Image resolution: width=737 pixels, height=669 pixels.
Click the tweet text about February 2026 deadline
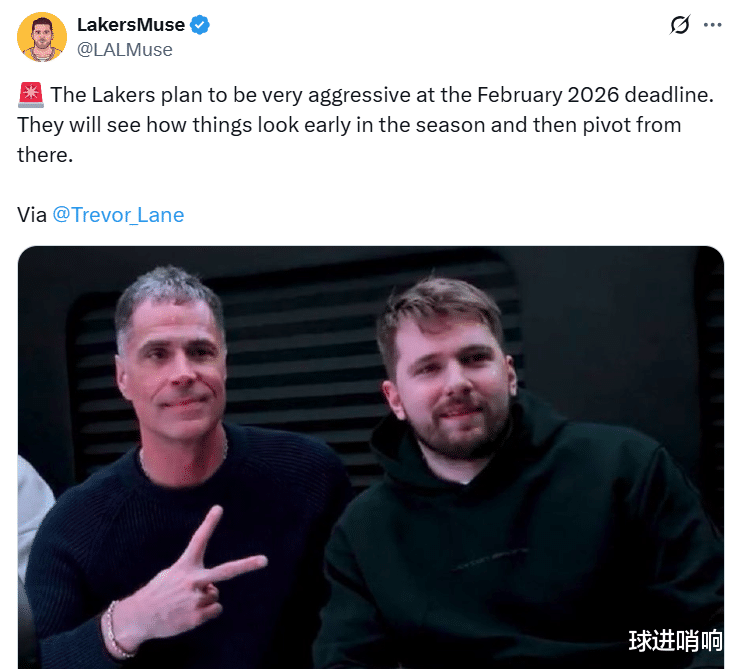366,125
